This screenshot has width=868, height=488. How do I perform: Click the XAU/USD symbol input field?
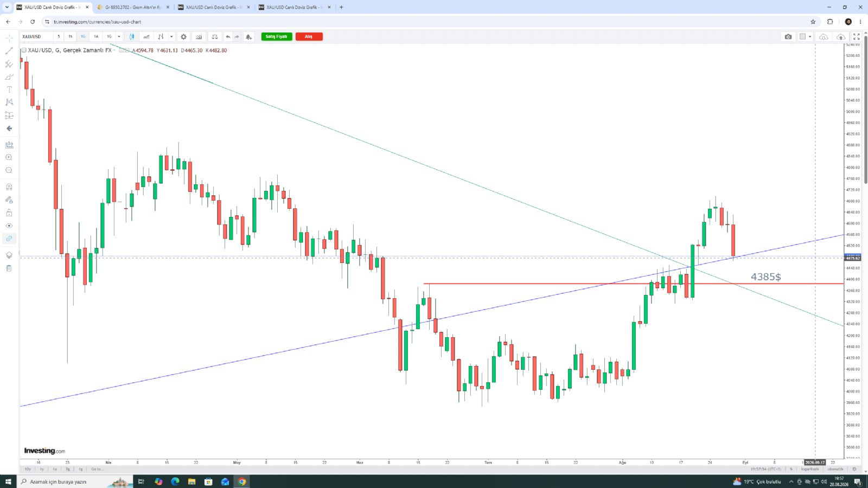pyautogui.click(x=36, y=37)
